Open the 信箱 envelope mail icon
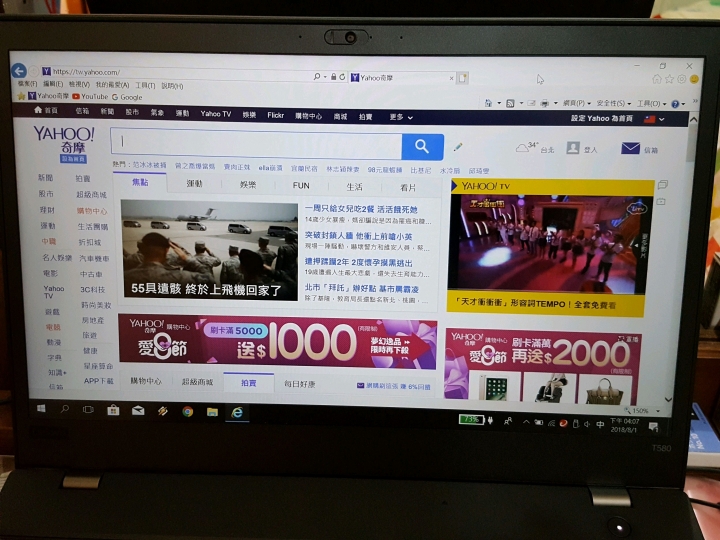Screen dimensions: 720x540 point(630,148)
